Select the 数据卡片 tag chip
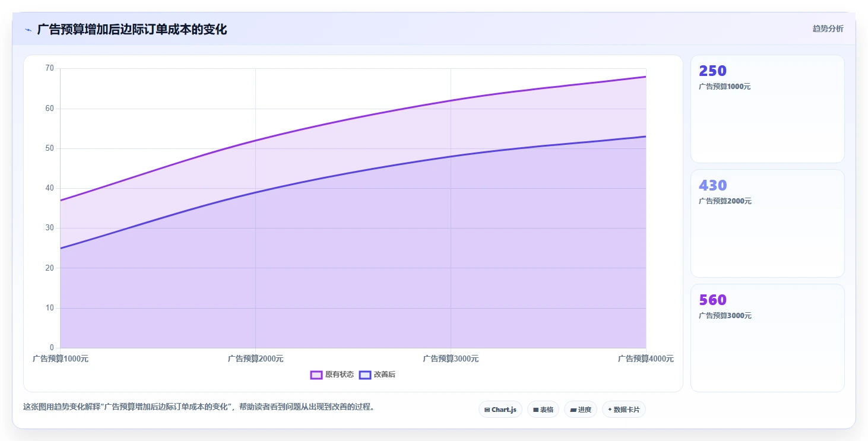 pos(624,410)
